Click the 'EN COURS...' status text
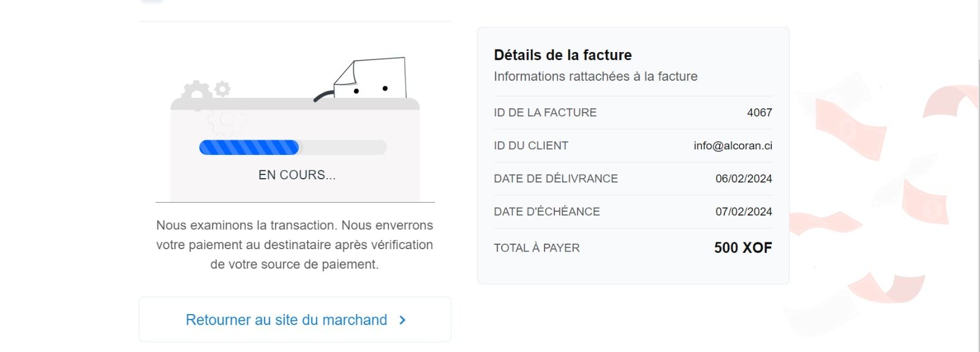This screenshot has width=980, height=352. [296, 175]
